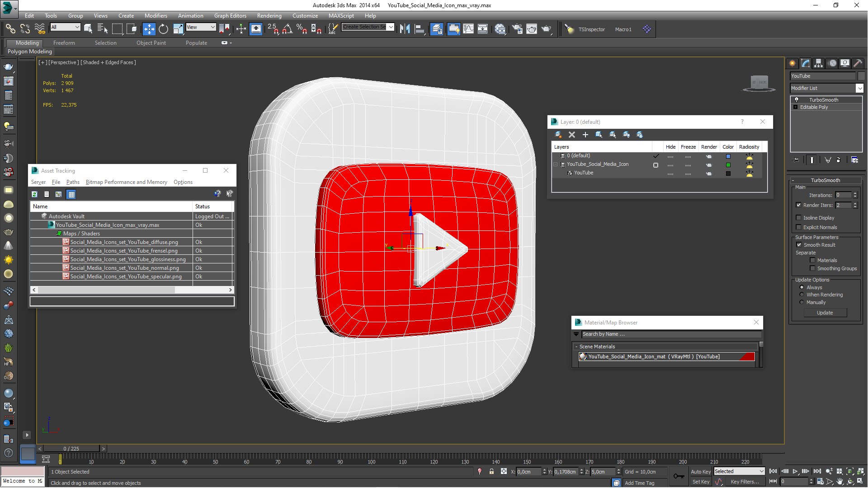Open the key filter Selected dropdown
The width and height of the screenshot is (868, 488).
tap(739, 471)
